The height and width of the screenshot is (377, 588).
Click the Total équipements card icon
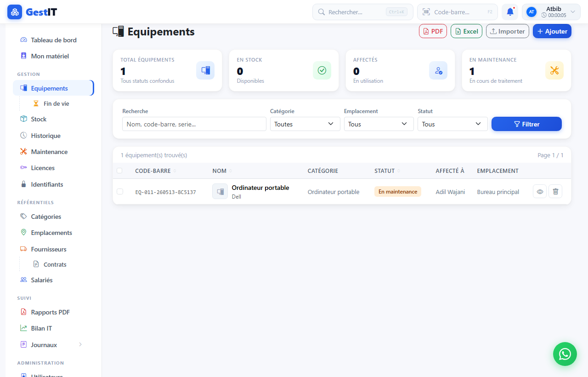pyautogui.click(x=205, y=70)
